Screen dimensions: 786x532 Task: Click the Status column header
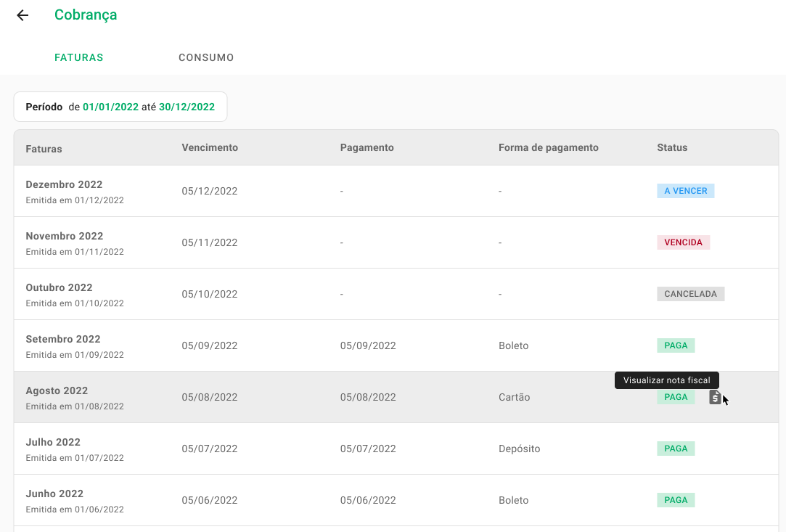pos(672,147)
